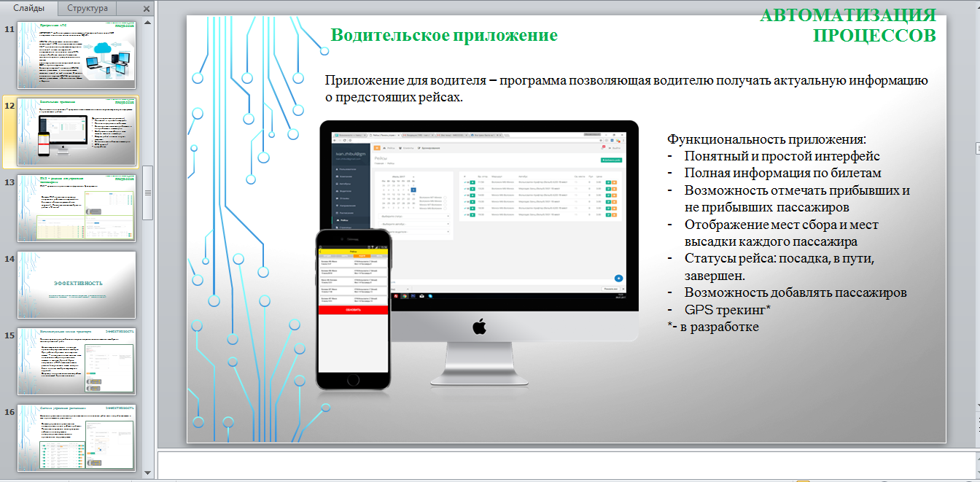This screenshot has width=980, height=482.
Task: Toggle the green checkmark on the first trip
Action: (472, 181)
